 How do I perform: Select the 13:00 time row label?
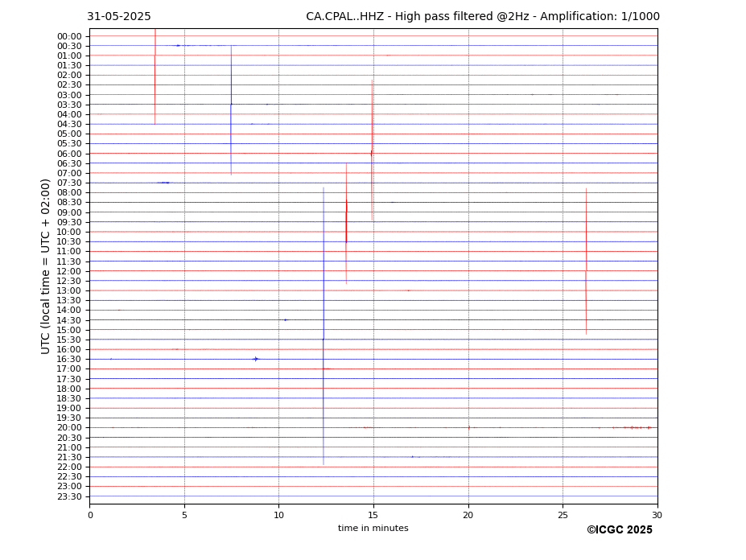[x=69, y=290]
